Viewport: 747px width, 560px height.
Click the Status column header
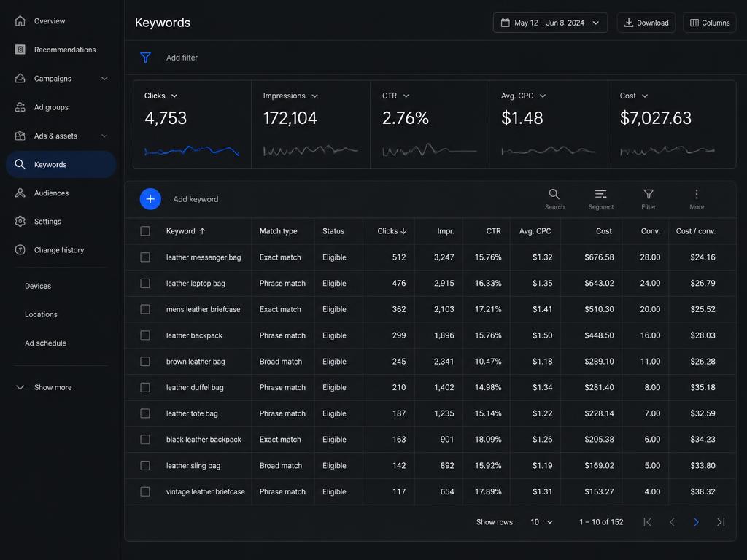[x=333, y=231]
